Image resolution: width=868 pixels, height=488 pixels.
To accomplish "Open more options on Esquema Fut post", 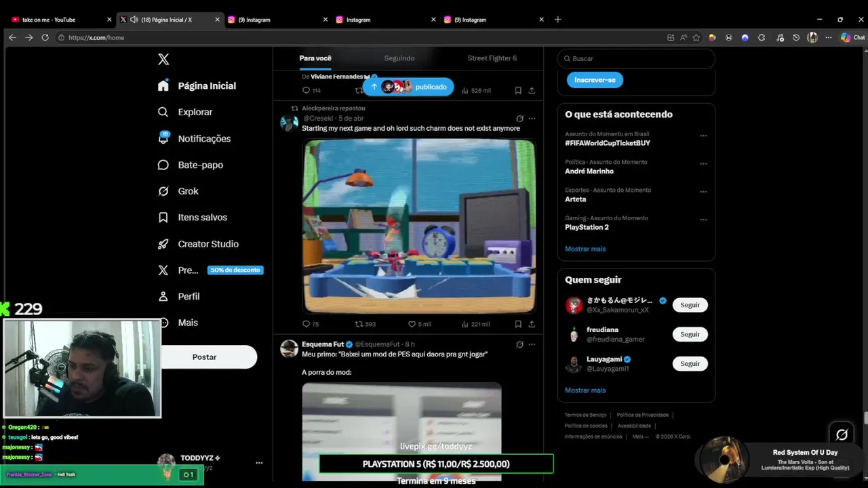I will (532, 344).
